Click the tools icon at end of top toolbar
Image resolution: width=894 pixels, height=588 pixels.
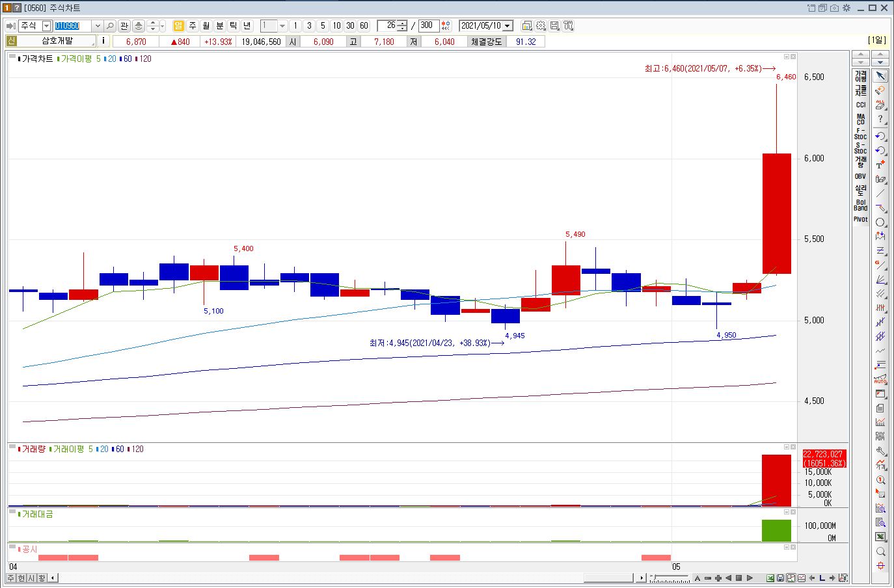[568, 26]
